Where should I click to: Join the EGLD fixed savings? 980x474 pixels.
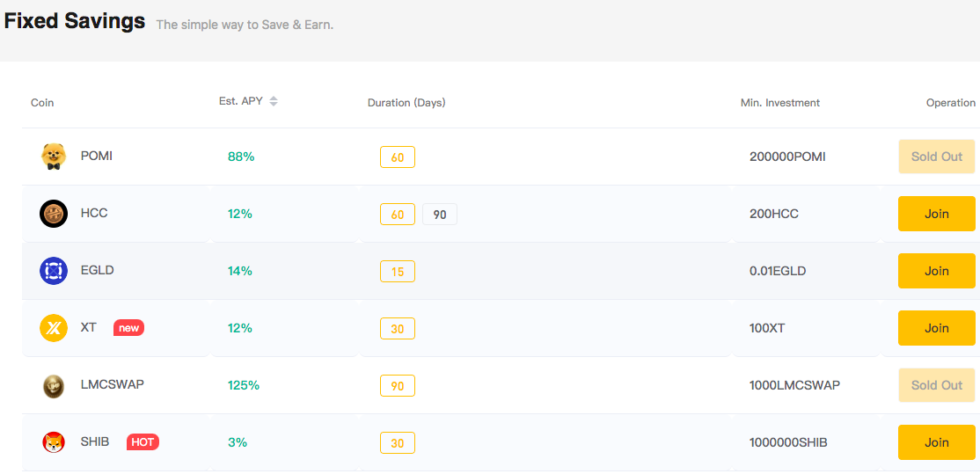[937, 271]
